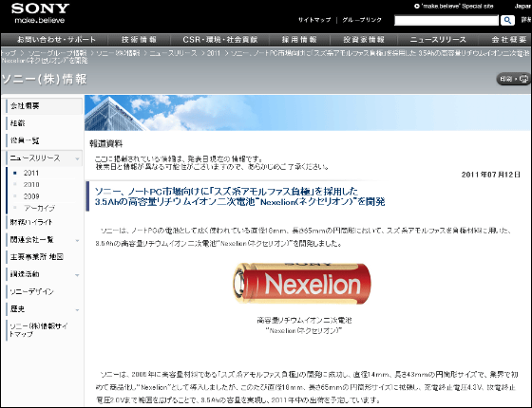Click the ニュースリリース breadcrumb link

pos(173,53)
